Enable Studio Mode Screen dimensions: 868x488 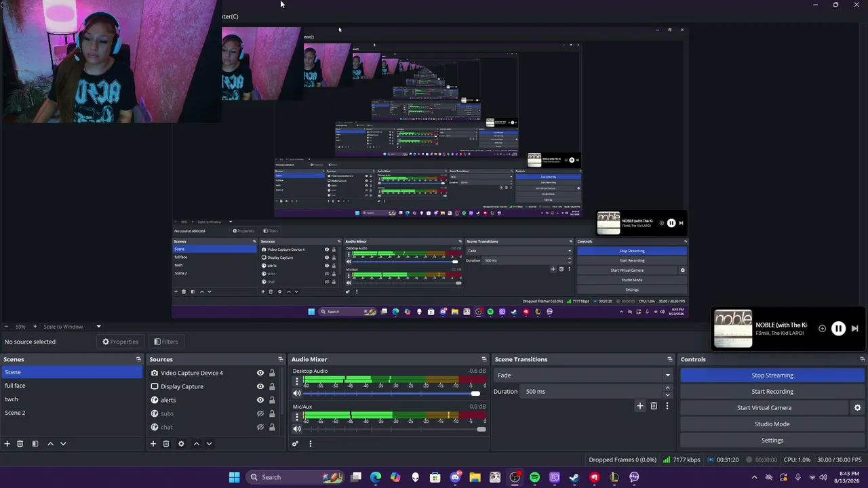(x=772, y=424)
